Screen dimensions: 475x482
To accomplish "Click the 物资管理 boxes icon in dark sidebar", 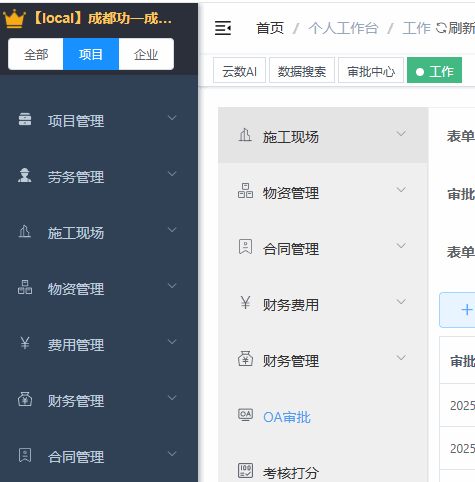I will point(25,287).
